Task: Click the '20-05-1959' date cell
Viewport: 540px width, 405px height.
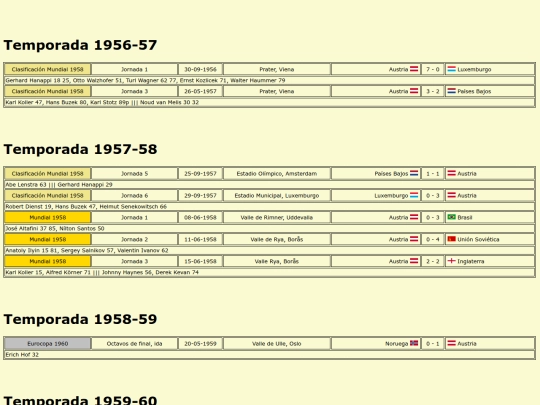Action: [200, 343]
